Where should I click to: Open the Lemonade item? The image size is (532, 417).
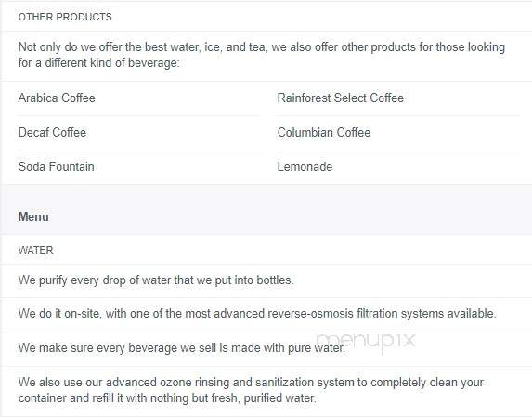coord(305,166)
